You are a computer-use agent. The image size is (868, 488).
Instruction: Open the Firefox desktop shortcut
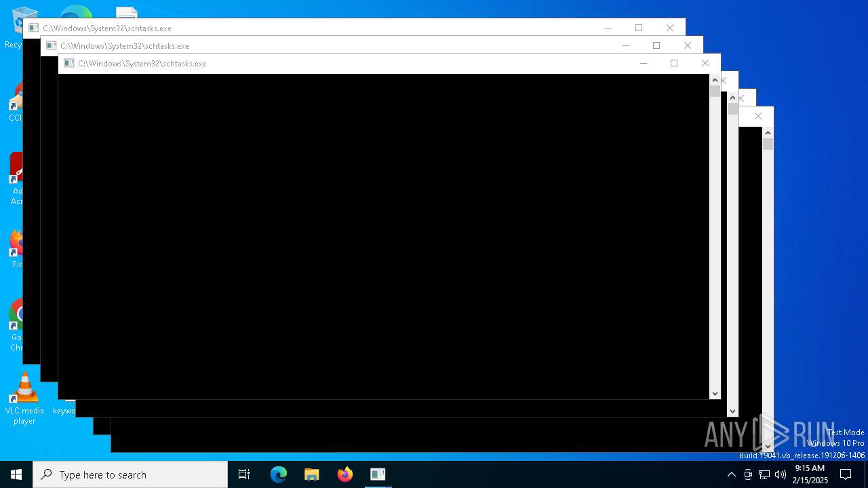[x=17, y=249]
